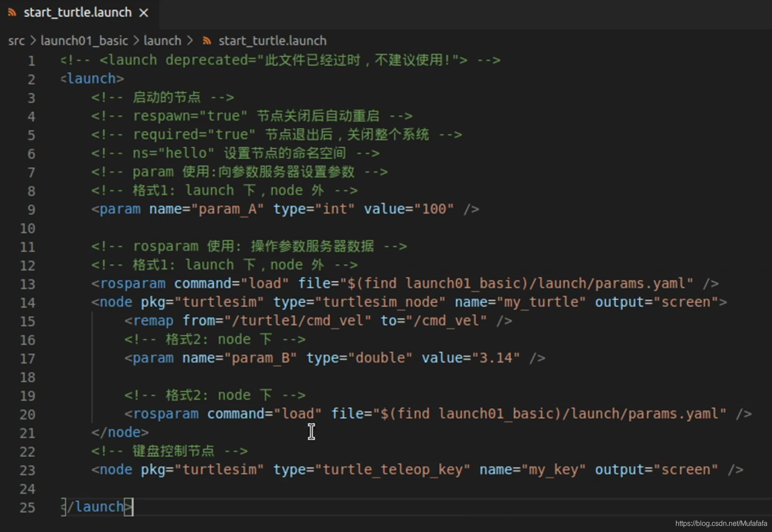Viewport: 772px width, 532px height.
Task: Click output="screen" on line 14
Action: [656, 302]
